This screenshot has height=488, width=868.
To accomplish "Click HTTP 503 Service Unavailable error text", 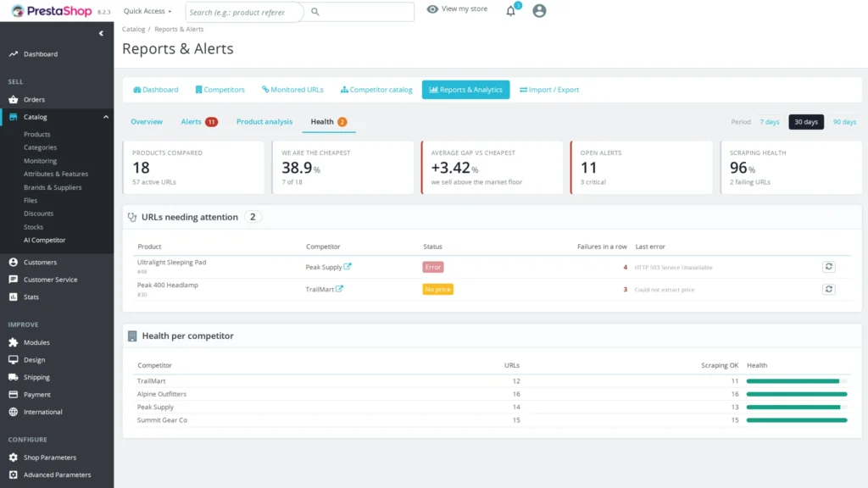I will coord(673,267).
